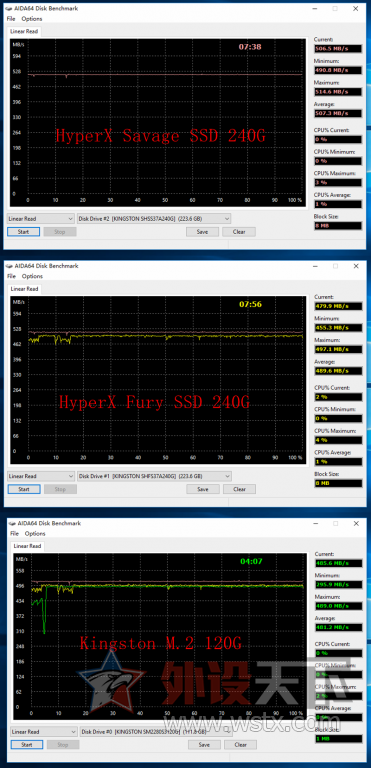Click Average value 507.3 MB/s
This screenshot has width=371, height=768.
pos(338,113)
